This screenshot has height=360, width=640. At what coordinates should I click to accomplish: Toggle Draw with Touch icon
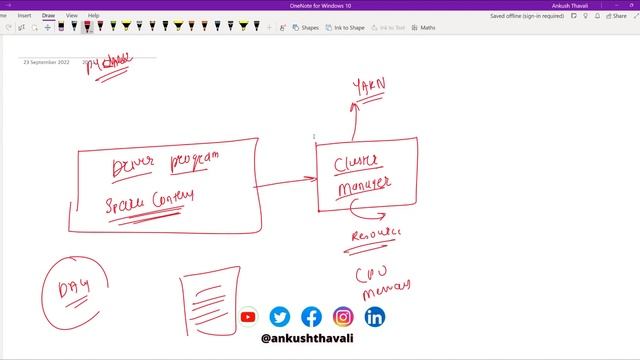(282, 28)
